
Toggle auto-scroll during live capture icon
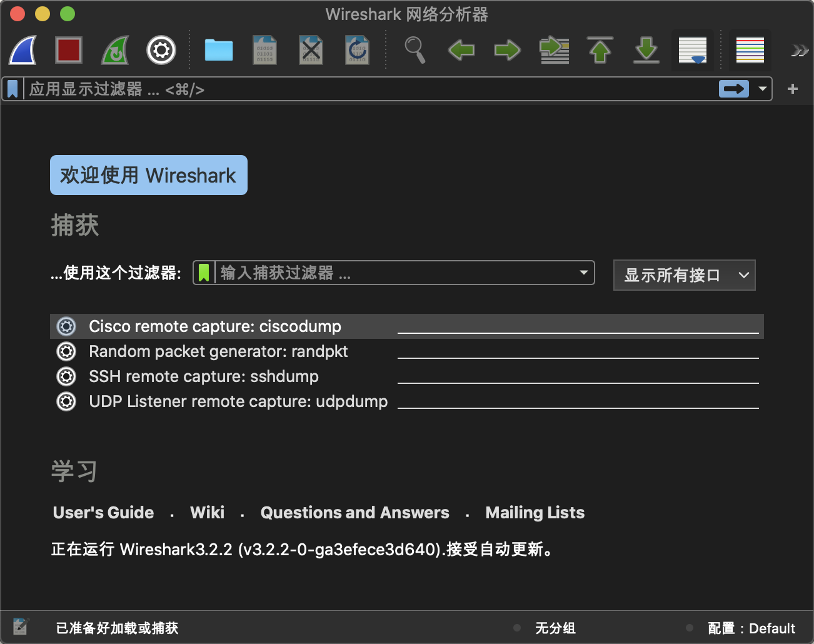tap(693, 50)
